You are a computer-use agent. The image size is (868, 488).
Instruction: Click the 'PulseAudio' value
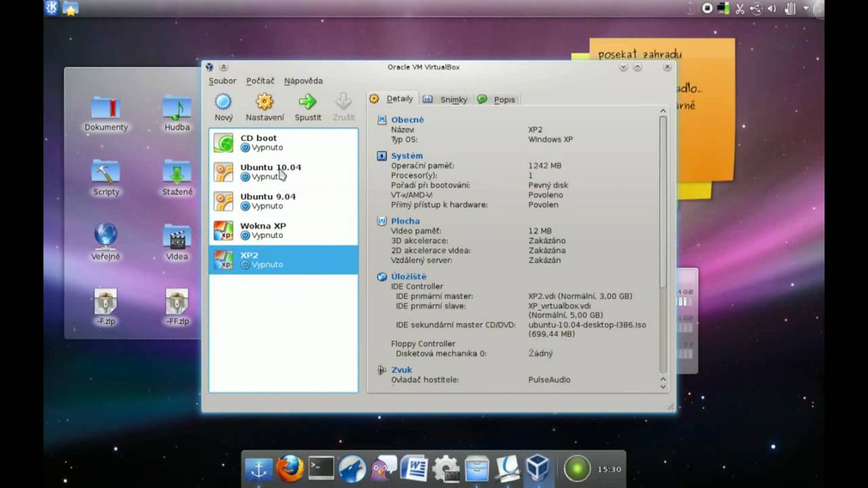click(549, 380)
